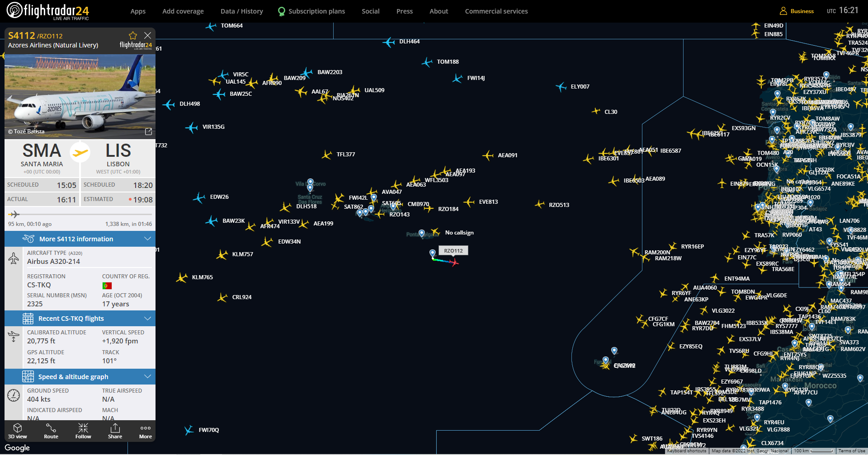Click the Flightradar24 logo
Viewport: 868px width, 455px height.
[47, 11]
